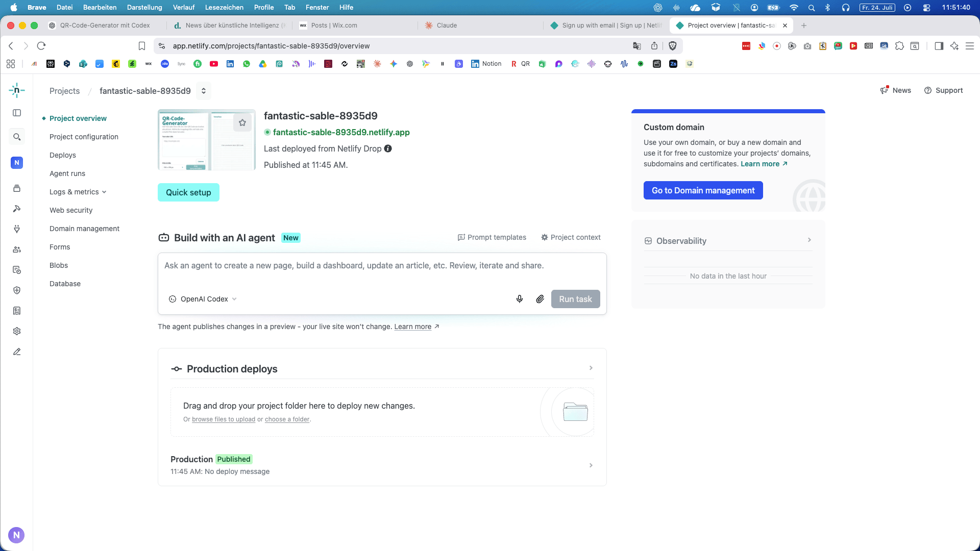The width and height of the screenshot is (980, 551).
Task: Click the browser address bar URL
Action: tap(271, 46)
